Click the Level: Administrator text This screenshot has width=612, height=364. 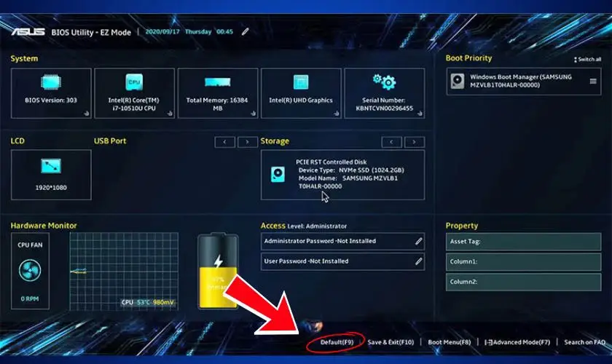pos(317,226)
